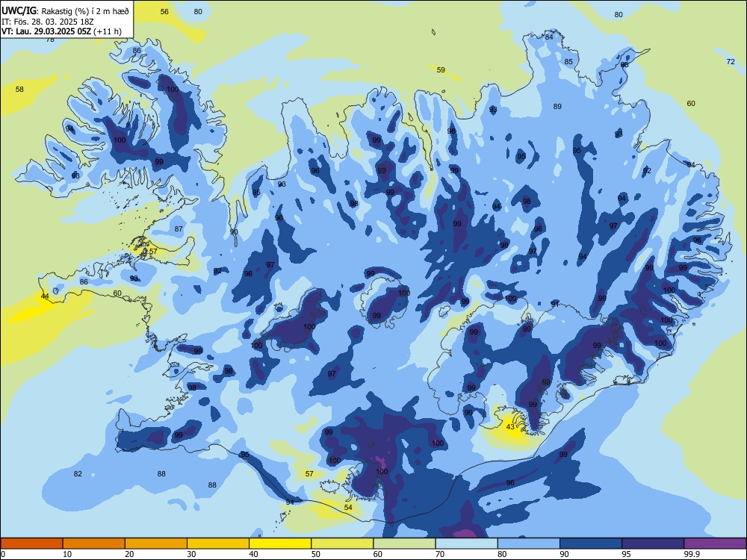Click the humidity value 58 on the map
The image size is (747, 560).
pos(19,89)
